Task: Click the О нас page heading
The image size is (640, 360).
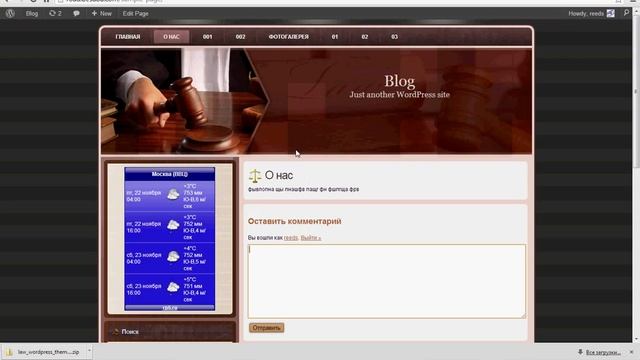Action: (x=279, y=176)
